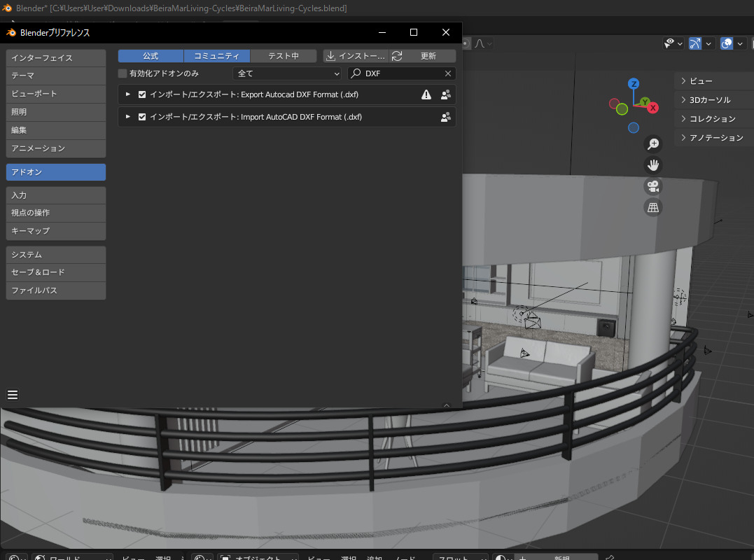The width and height of the screenshot is (754, 560).
Task: Click the eye-and-cursor object visibility icon
Action: pyautogui.click(x=669, y=43)
